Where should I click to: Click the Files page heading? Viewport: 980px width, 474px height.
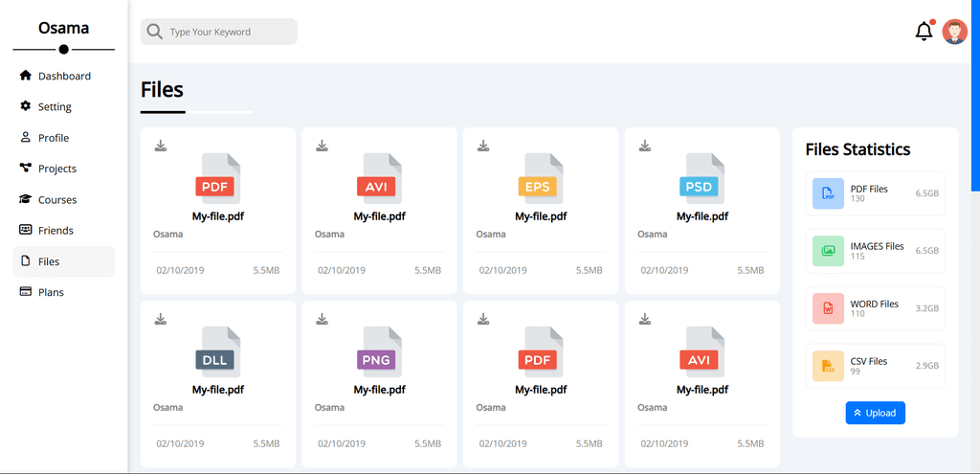coord(162,89)
